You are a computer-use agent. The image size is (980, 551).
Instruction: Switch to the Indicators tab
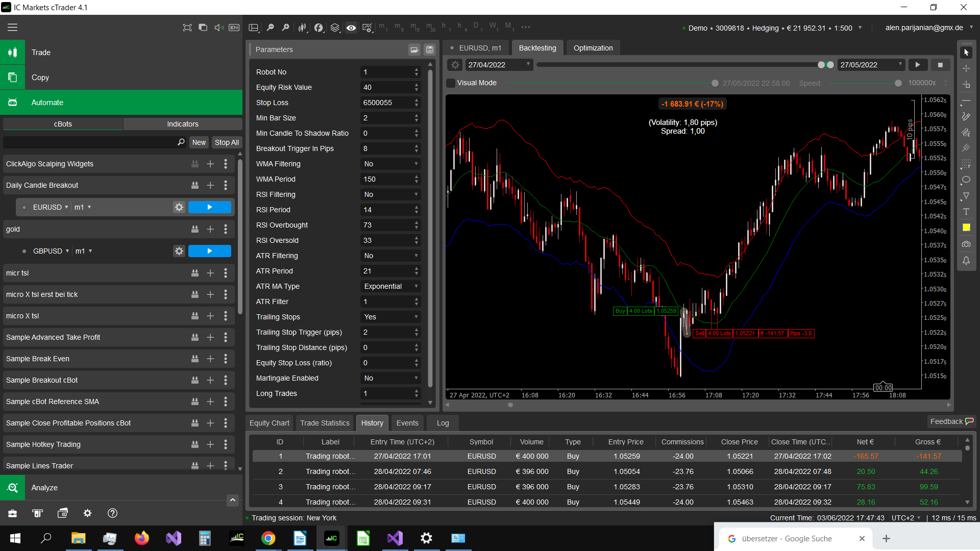183,124
